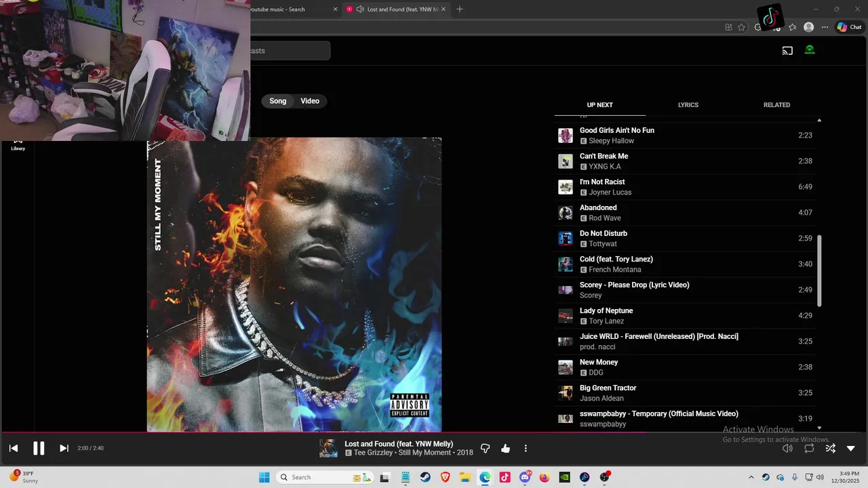Viewport: 868px width, 488px height.
Task: Like Lost and Found with thumbs up
Action: click(505, 448)
